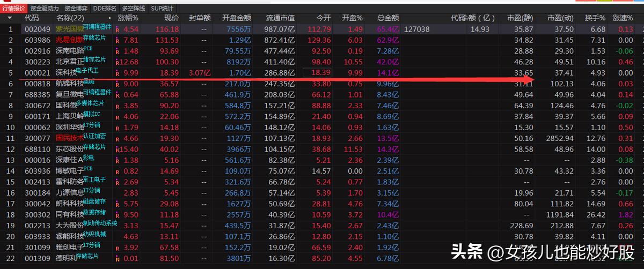
Task: Select stock 国民技术 by name
Action: click(x=69, y=138)
